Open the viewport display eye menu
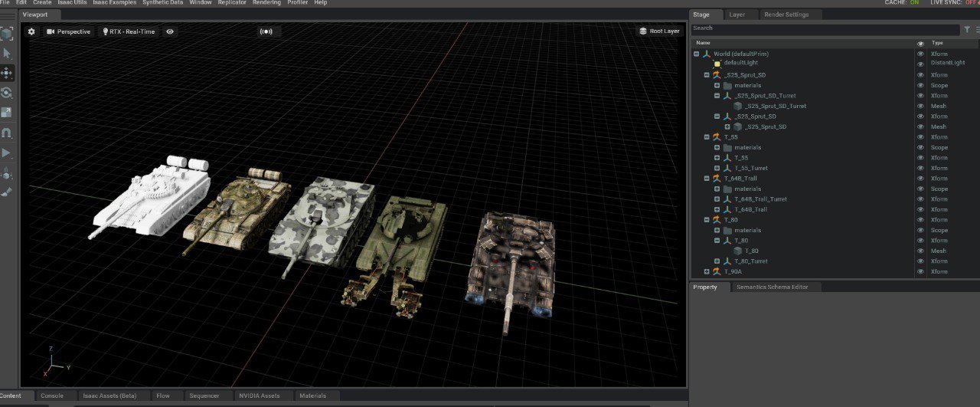Viewport: 980px width, 407px height. coord(170,31)
